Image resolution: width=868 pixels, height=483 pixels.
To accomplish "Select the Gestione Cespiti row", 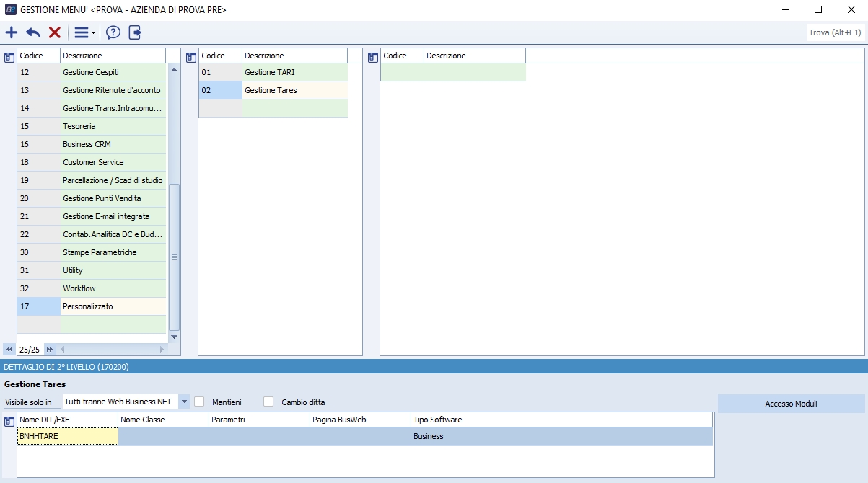I will click(x=92, y=72).
